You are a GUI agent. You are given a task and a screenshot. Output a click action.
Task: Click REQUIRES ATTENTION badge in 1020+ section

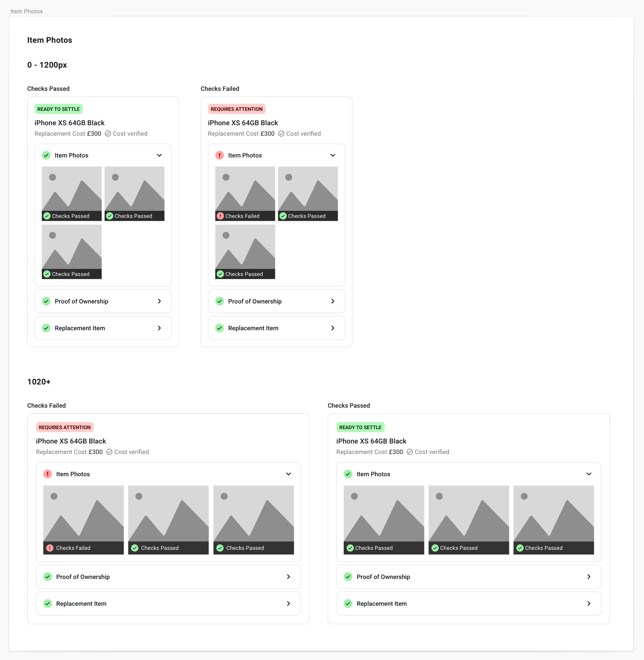pyautogui.click(x=65, y=427)
